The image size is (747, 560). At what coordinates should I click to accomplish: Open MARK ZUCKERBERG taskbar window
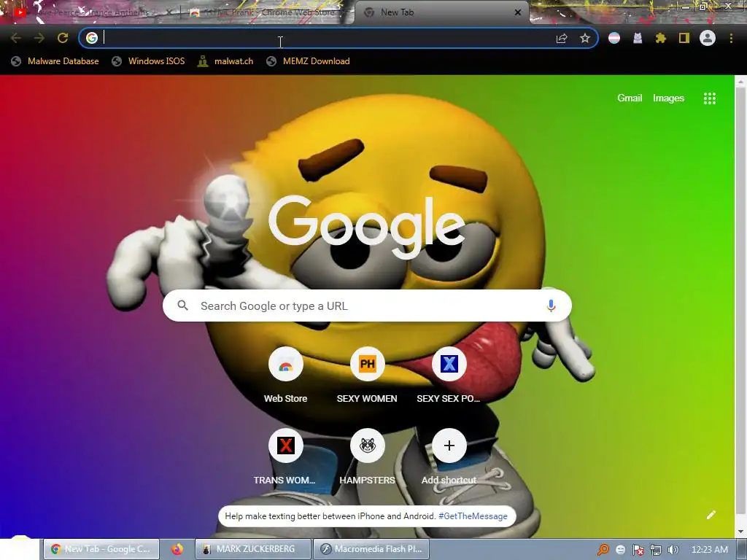pos(253,549)
